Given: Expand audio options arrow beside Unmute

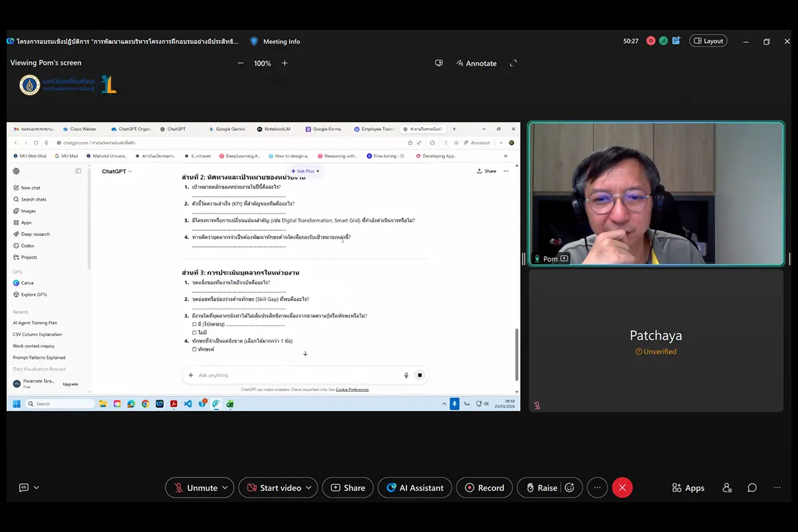Looking at the screenshot, I should coord(225,487).
